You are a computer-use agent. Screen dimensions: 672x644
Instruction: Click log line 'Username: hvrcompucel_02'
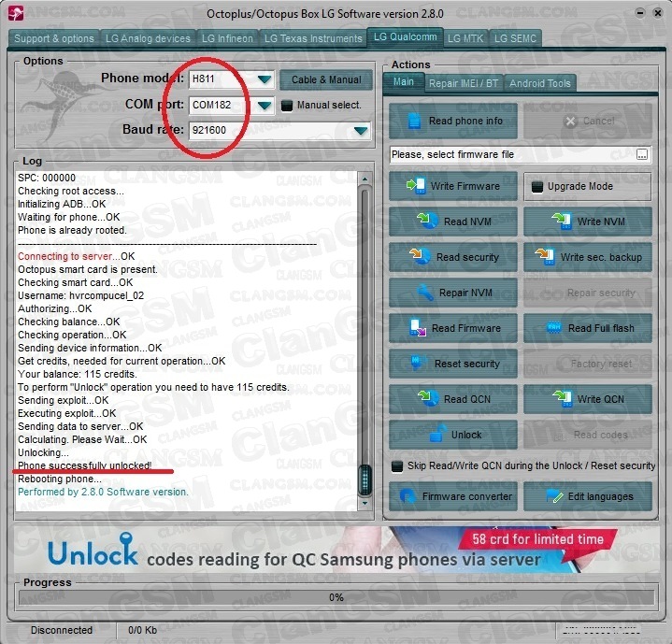coord(80,295)
